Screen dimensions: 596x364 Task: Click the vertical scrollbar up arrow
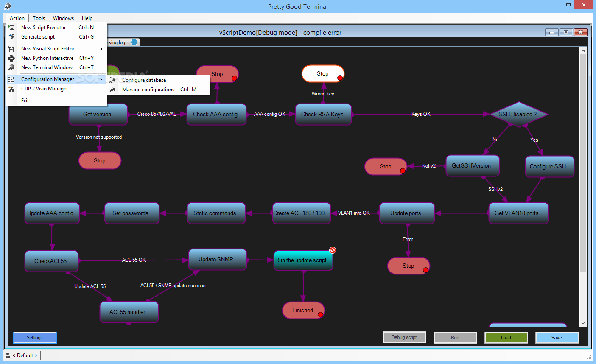[x=583, y=50]
